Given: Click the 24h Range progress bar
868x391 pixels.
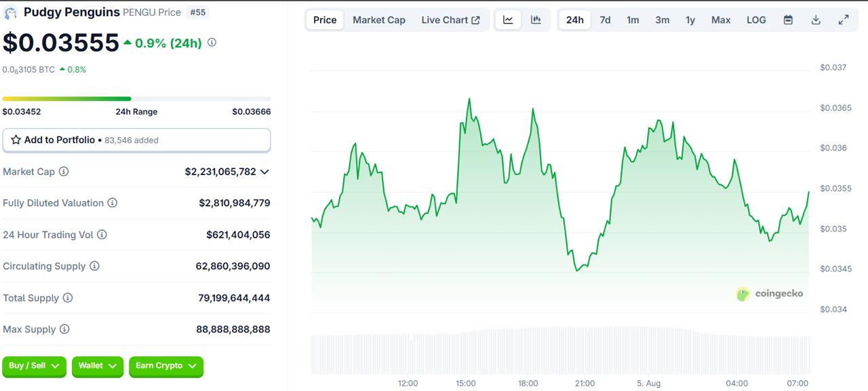Looking at the screenshot, I should tap(136, 99).
